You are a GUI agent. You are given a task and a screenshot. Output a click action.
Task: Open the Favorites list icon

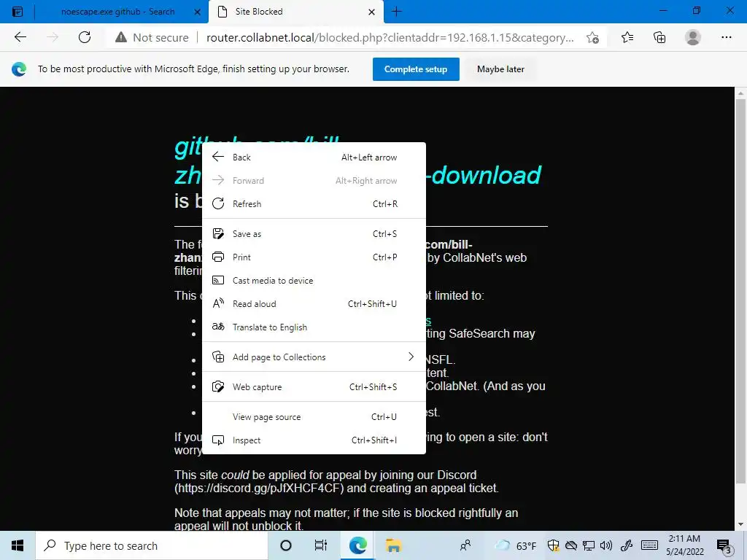[627, 37]
